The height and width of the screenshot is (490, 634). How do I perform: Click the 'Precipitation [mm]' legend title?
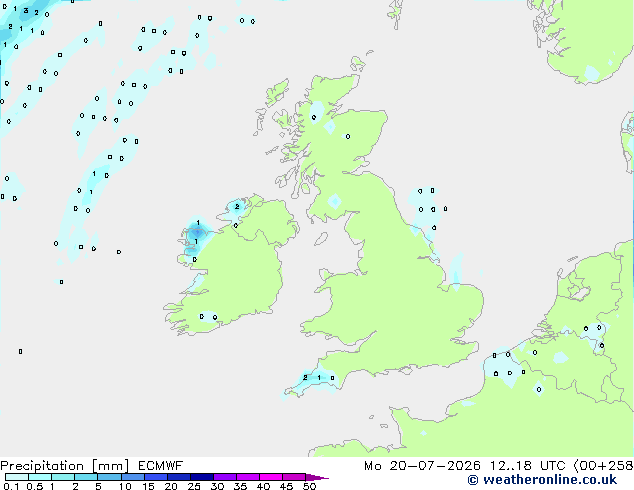[x=65, y=466]
